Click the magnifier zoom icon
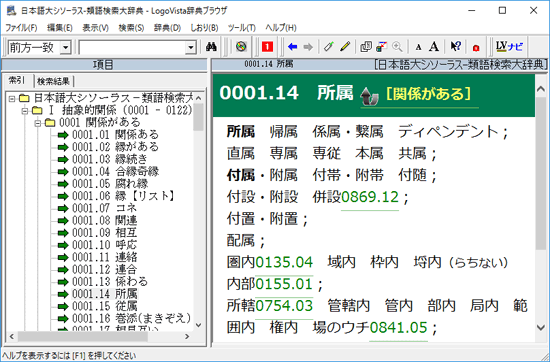Image resolution: width=550 pixels, height=362 pixels. [x=397, y=47]
